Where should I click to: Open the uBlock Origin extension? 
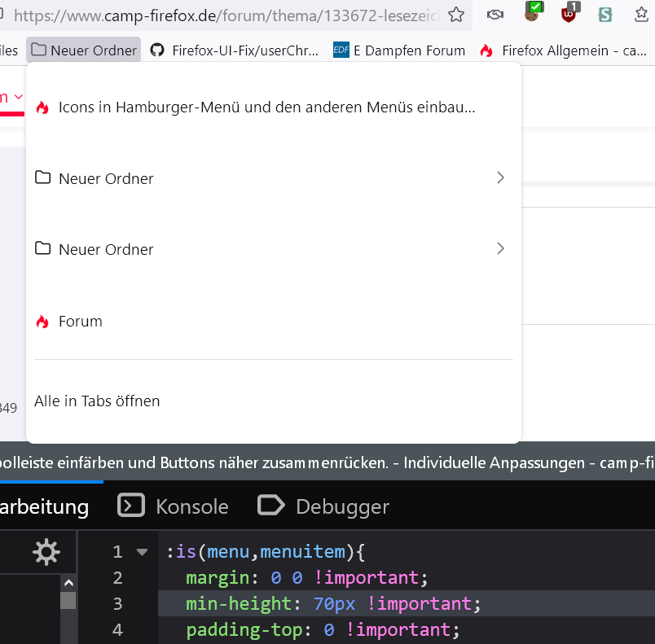(x=569, y=14)
